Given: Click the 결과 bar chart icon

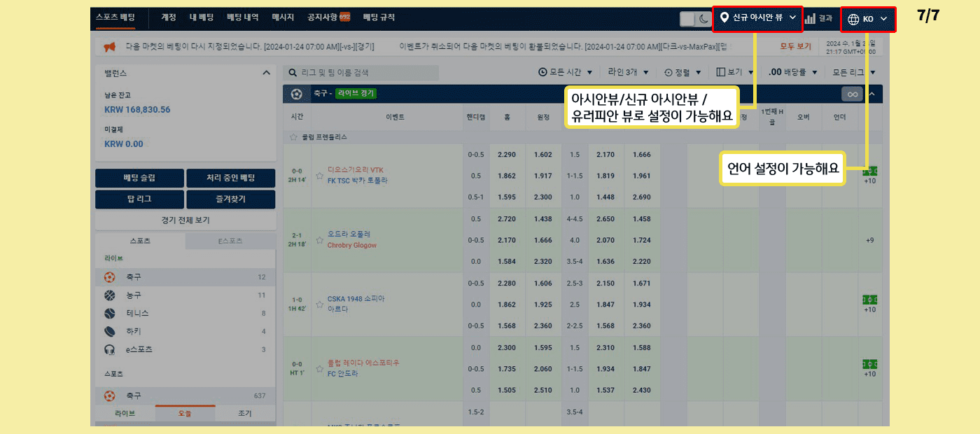Looking at the screenshot, I should 811,19.
